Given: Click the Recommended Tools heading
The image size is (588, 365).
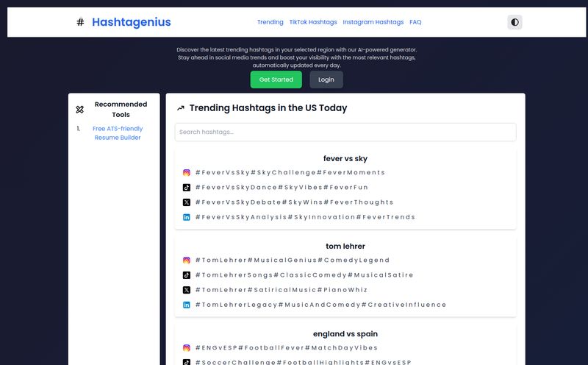Looking at the screenshot, I should tap(121, 110).
